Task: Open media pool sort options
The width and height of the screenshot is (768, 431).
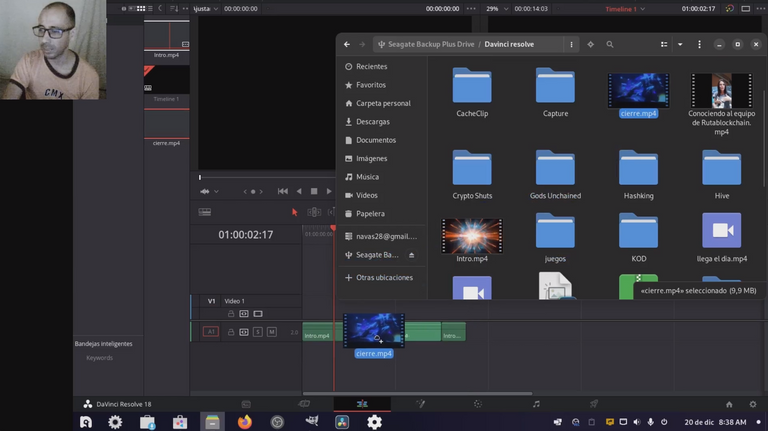Action: click(x=174, y=8)
